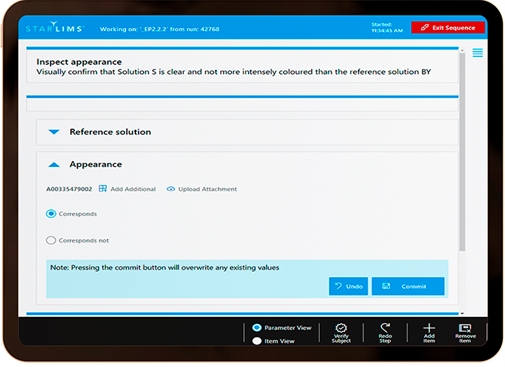This screenshot has height=367, width=505.
Task: Click the scrollbar up arrow
Action: [x=462, y=50]
